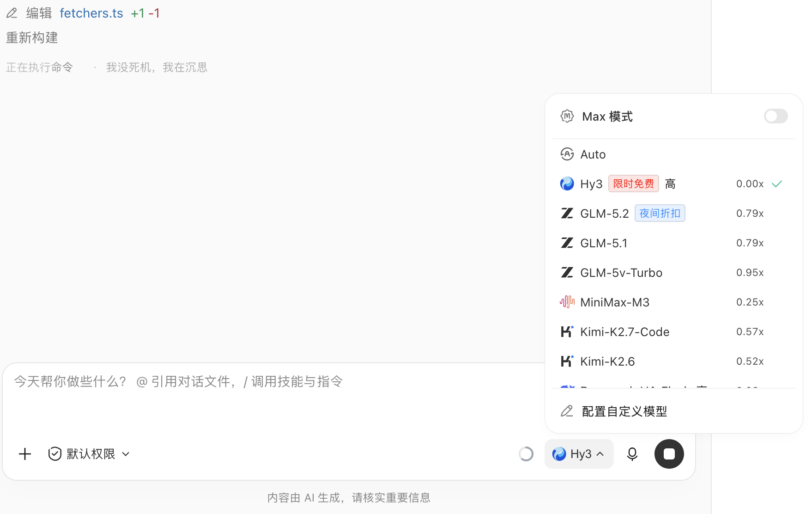Stop generation with the black stop button
The height and width of the screenshot is (514, 812).
click(669, 454)
